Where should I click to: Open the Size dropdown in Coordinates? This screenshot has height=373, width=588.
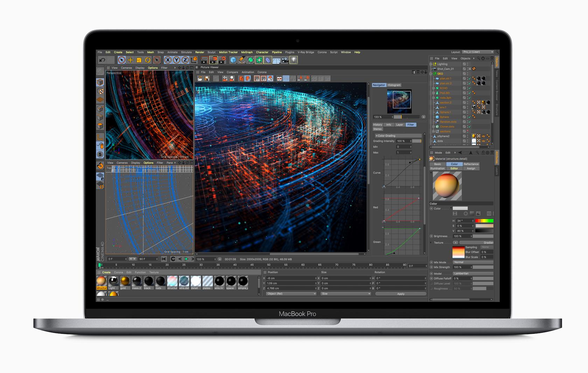coord(345,294)
